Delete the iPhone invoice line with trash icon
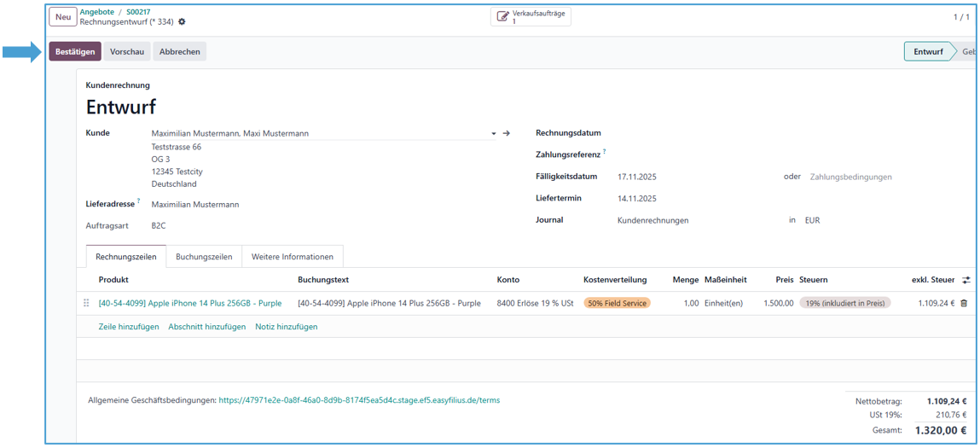The height and width of the screenshot is (448, 980). point(964,303)
